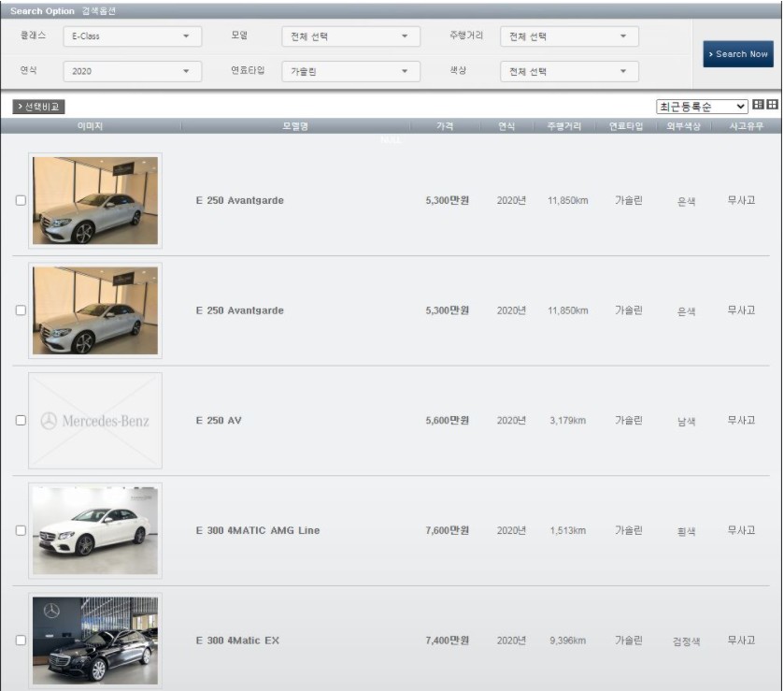Click the 5,600만원 price

point(447,421)
